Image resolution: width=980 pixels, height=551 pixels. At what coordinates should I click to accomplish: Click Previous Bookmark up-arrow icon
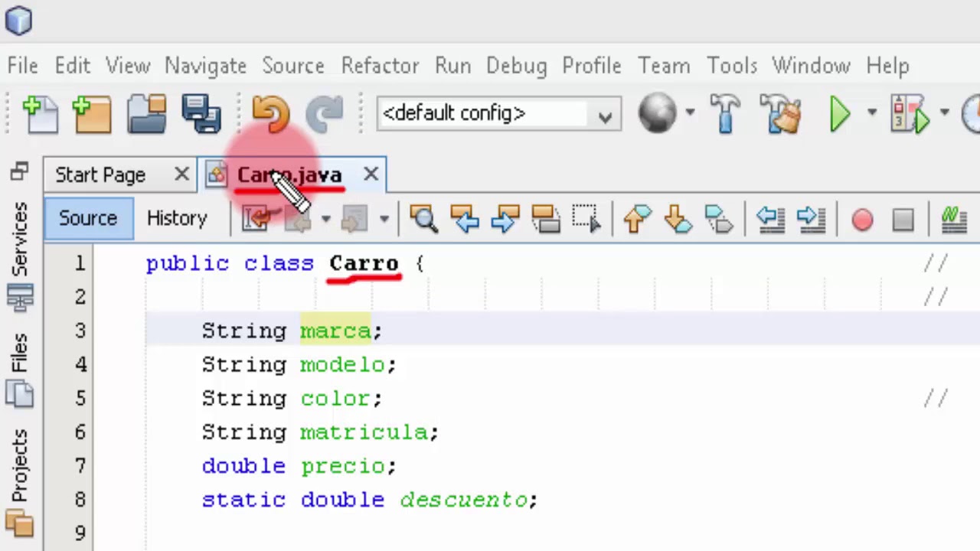pos(637,219)
